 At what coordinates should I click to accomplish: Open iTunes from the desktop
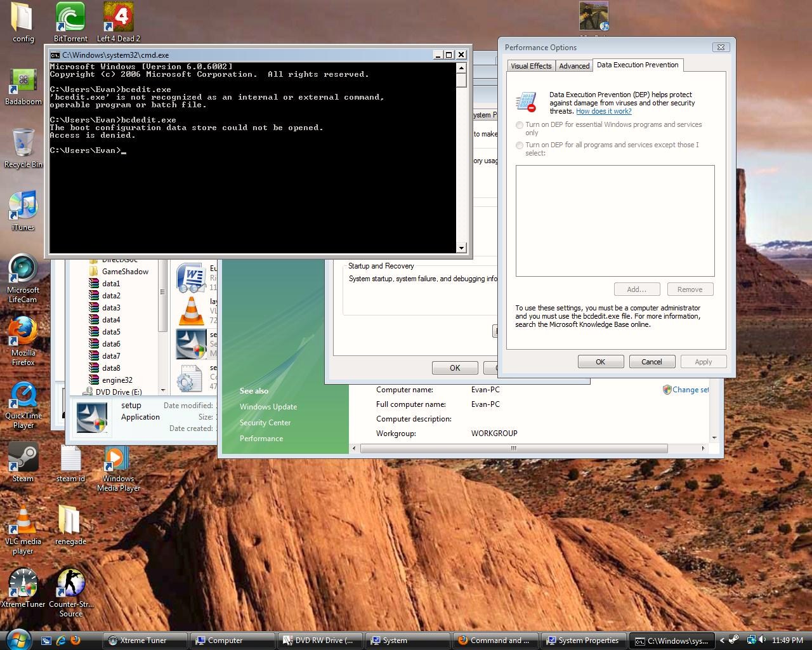click(23, 206)
